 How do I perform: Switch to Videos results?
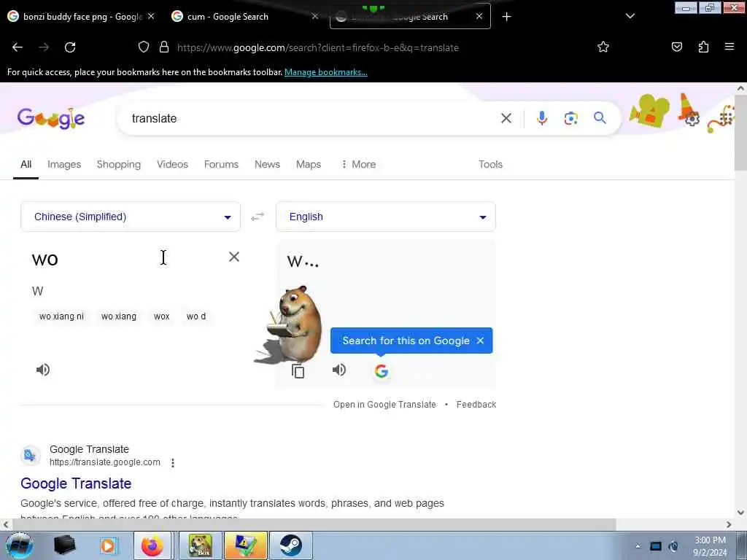tap(172, 164)
